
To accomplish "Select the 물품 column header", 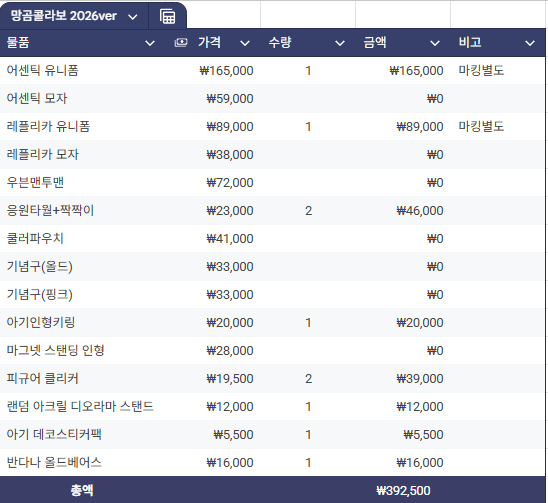I will [18, 43].
